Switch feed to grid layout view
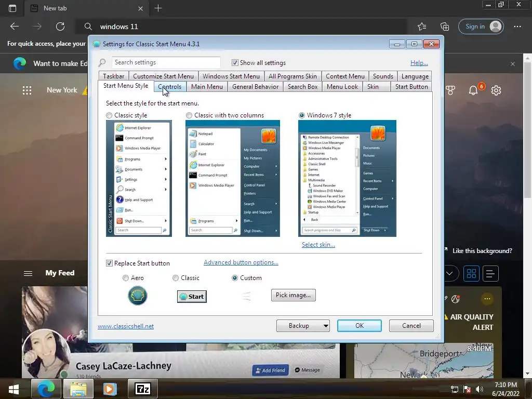 [x=471, y=273]
